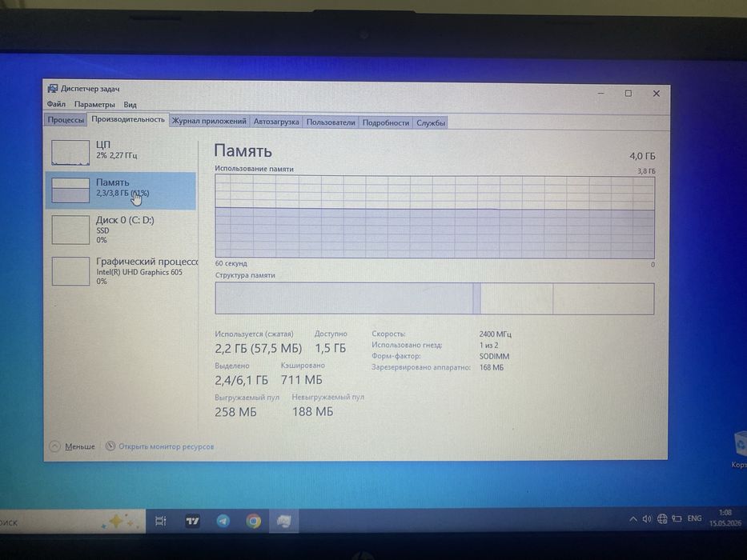Image resolution: width=747 pixels, height=560 pixels.
Task: Open the taskbar clock and date
Action: coord(725,518)
